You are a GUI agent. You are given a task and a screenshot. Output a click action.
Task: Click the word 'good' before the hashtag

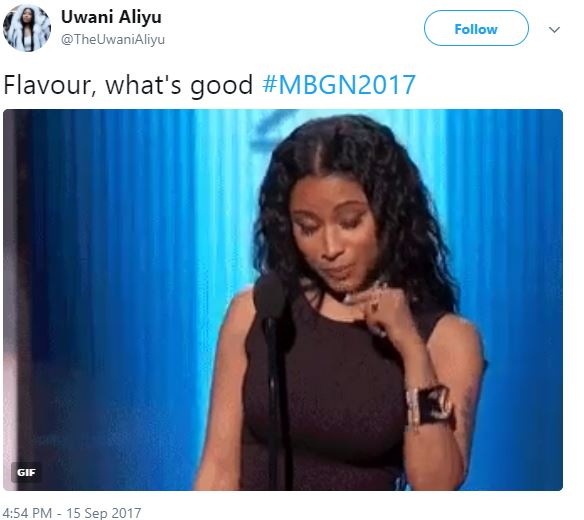click(x=222, y=86)
